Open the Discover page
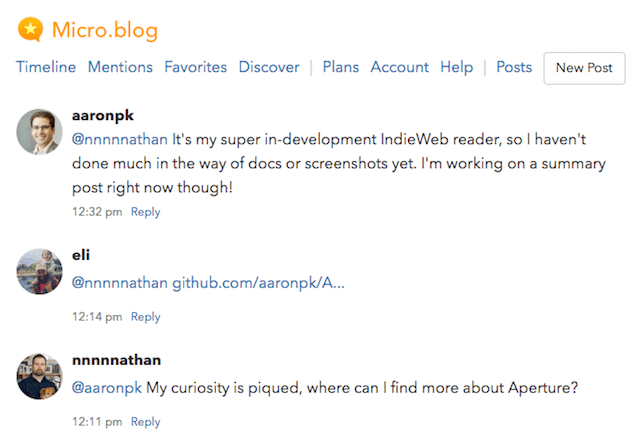This screenshot has width=640, height=444. pos(269,67)
